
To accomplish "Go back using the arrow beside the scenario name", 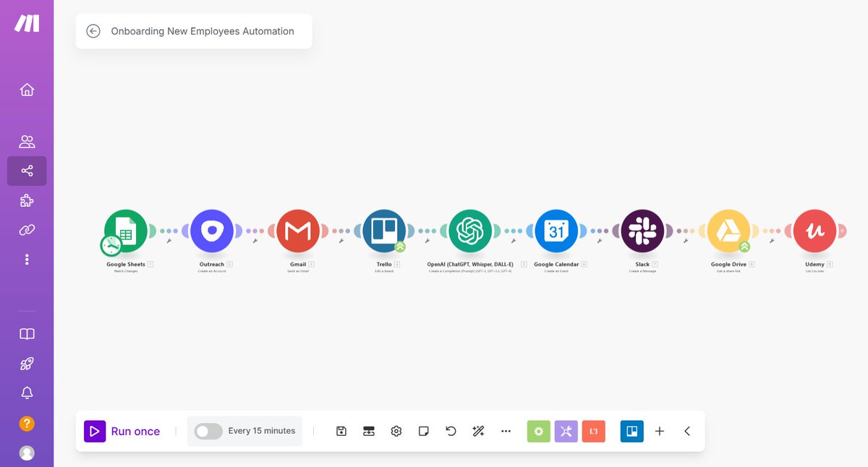I will coord(93,31).
